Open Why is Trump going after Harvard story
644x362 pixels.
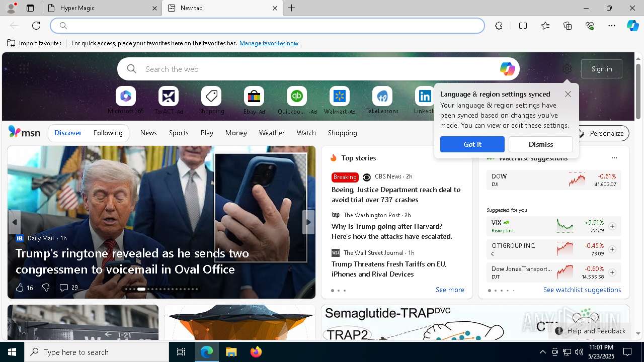tap(392, 231)
